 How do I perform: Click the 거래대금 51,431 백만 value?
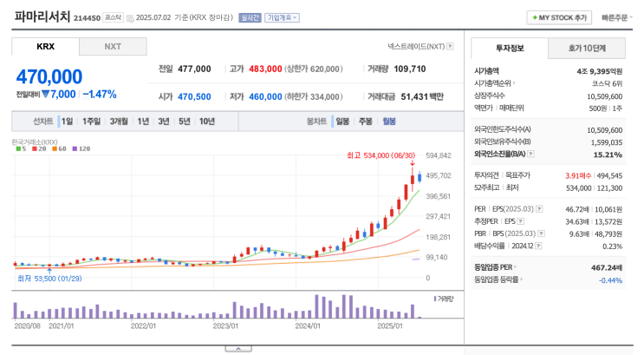[x=422, y=96]
